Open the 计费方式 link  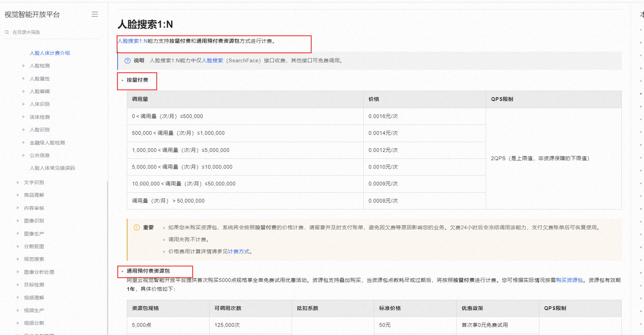point(239,252)
